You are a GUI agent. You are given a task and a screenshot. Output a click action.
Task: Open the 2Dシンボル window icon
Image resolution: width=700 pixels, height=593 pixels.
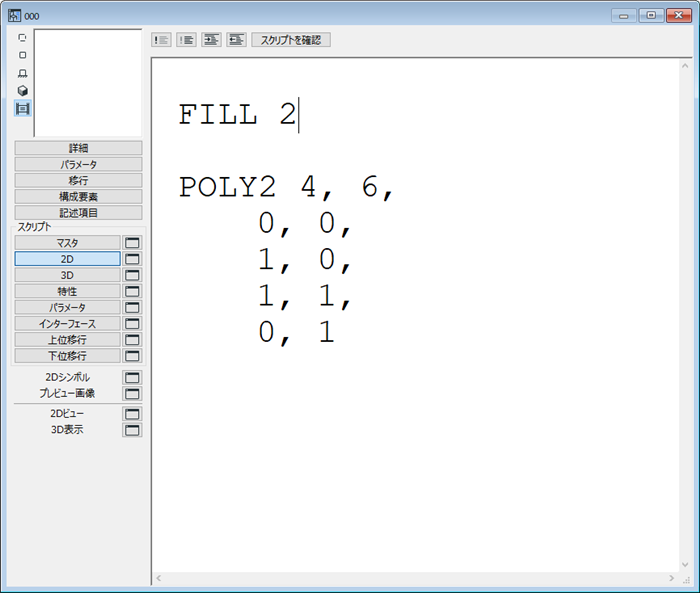(132, 377)
